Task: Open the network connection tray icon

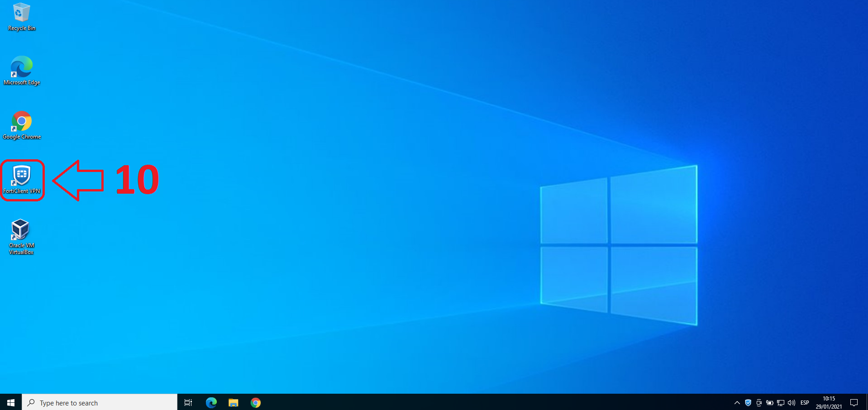Action: [x=781, y=402]
